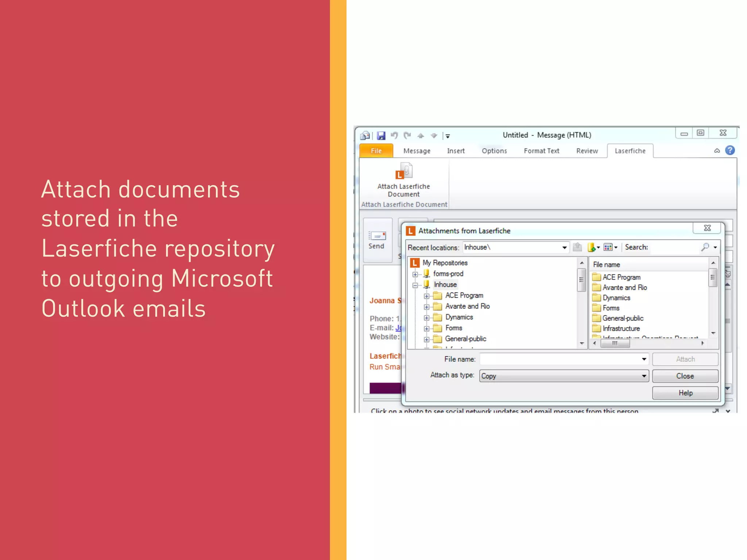Expand the Forms folder in the tree
Viewport: 747px width, 560px height.
(x=426, y=328)
